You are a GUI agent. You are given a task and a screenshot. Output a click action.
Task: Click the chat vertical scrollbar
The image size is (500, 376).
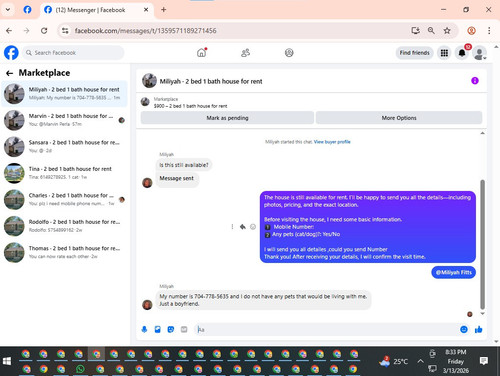[482, 244]
